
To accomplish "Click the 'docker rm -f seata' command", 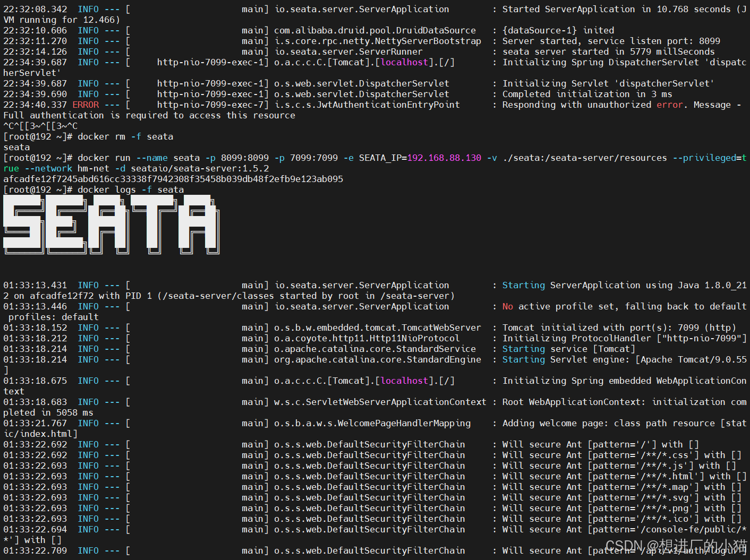I will click(x=125, y=136).
